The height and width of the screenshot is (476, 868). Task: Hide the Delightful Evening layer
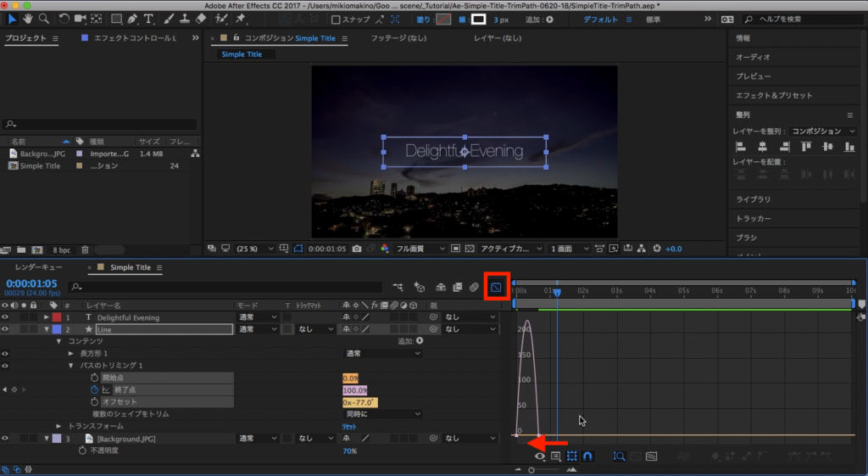[5, 317]
